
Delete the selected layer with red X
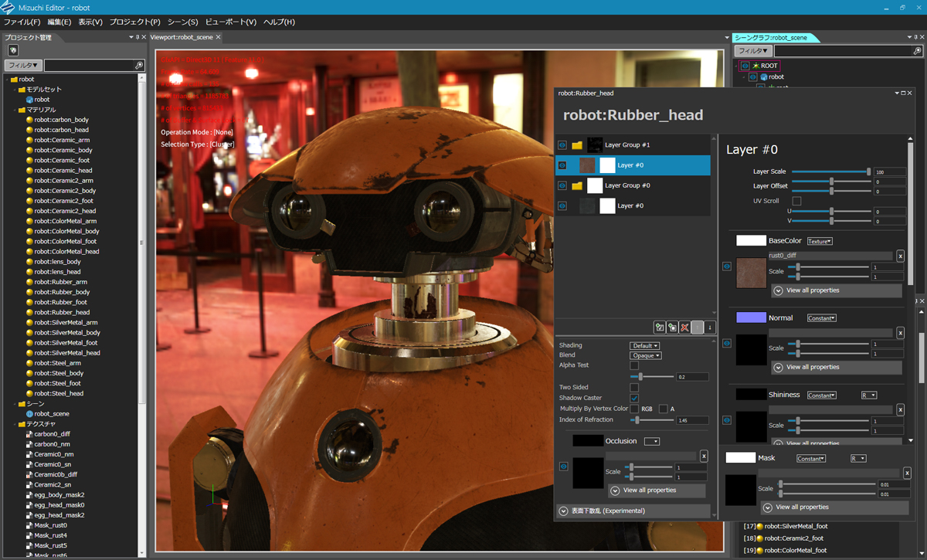point(684,328)
